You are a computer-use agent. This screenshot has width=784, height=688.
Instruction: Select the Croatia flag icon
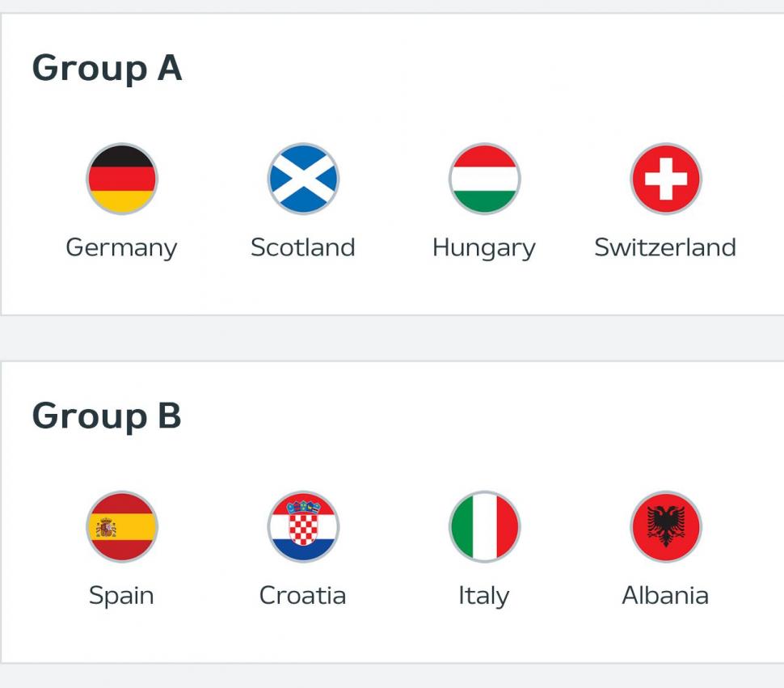[x=303, y=526]
